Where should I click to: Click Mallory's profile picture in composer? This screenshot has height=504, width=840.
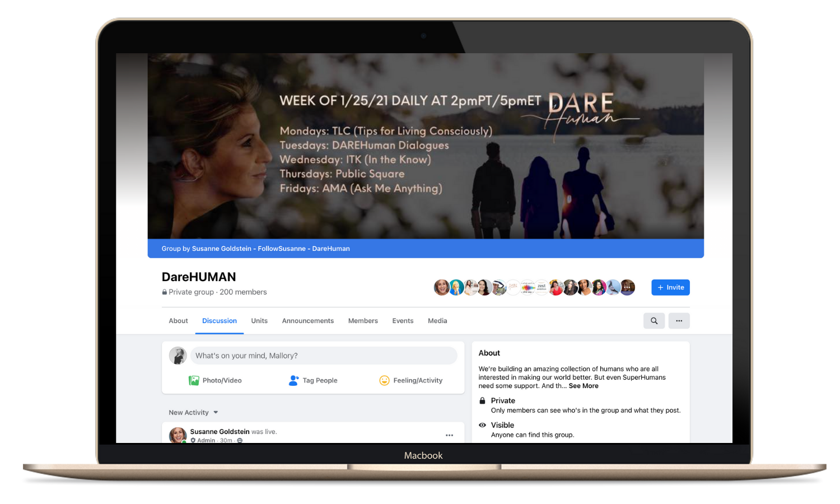pyautogui.click(x=178, y=356)
